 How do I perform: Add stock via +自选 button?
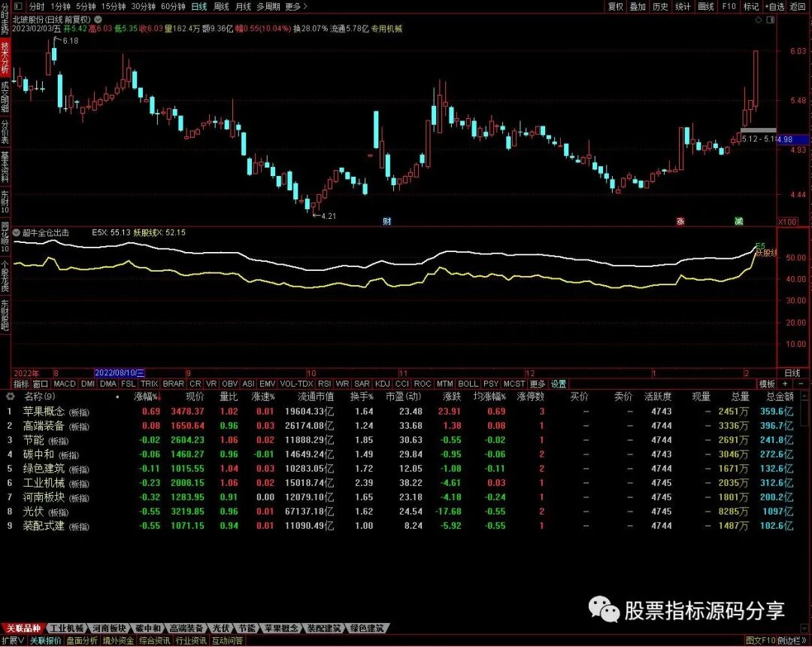pyautogui.click(x=774, y=6)
